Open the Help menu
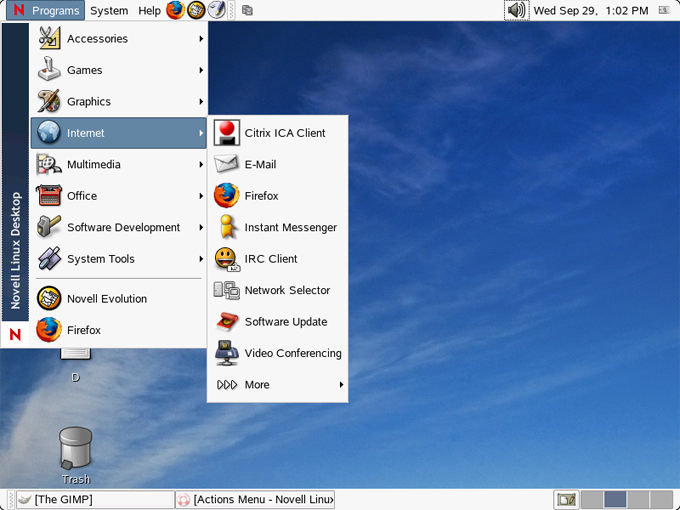This screenshot has width=680, height=510. (149, 10)
